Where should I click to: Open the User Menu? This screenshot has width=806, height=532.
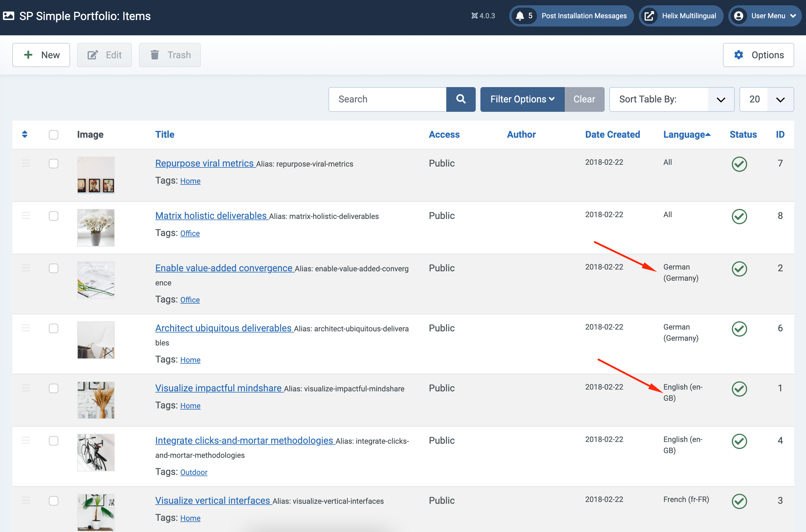pyautogui.click(x=765, y=16)
